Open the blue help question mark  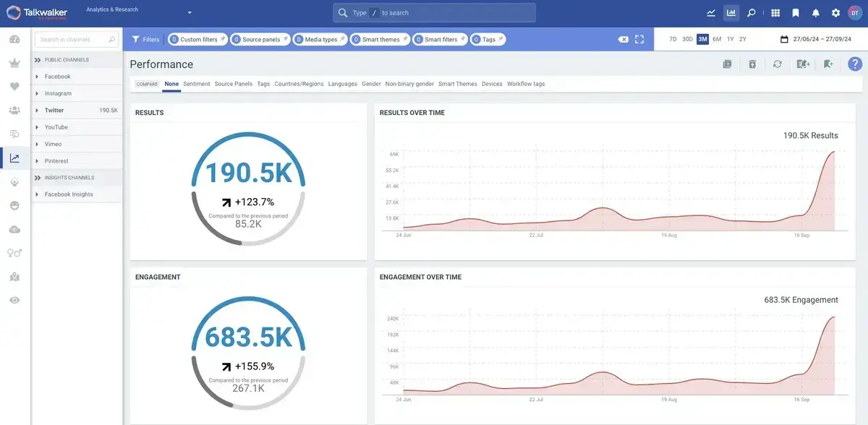854,64
